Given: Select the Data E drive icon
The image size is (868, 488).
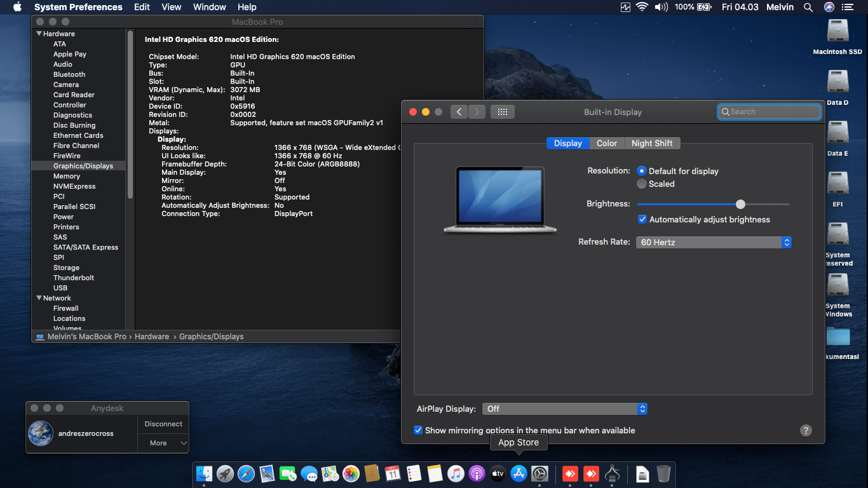Looking at the screenshot, I should pos(838,133).
